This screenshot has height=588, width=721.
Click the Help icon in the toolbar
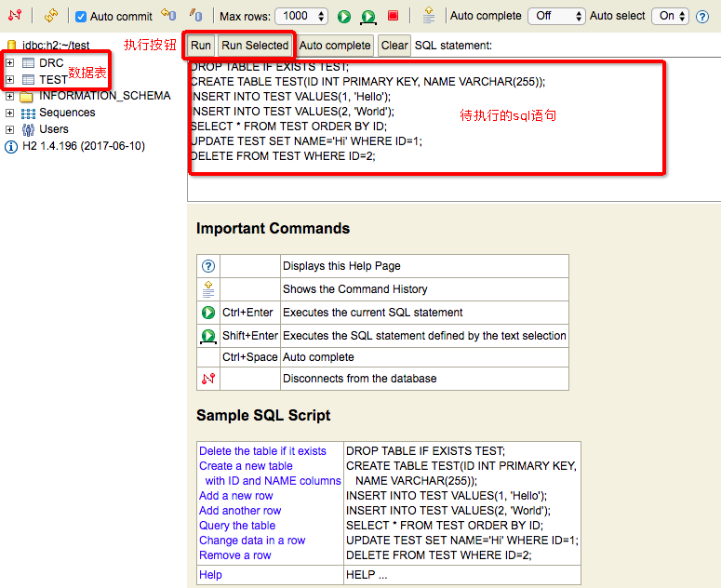702,17
